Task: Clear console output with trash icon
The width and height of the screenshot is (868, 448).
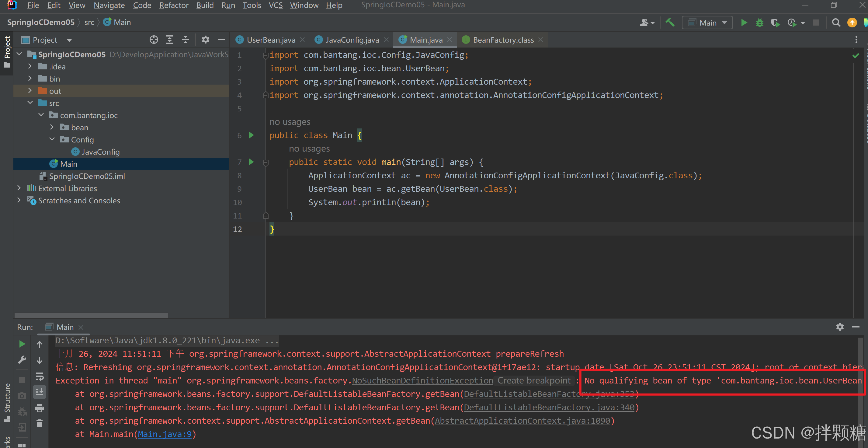Action: click(x=40, y=423)
